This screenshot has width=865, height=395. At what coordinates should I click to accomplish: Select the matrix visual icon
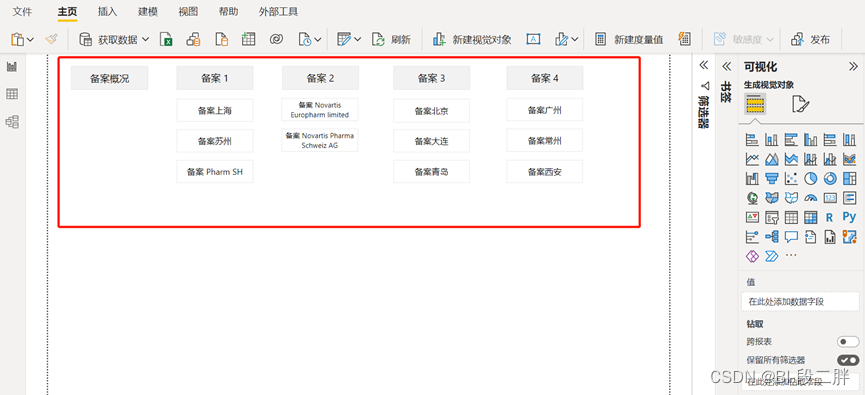point(810,217)
